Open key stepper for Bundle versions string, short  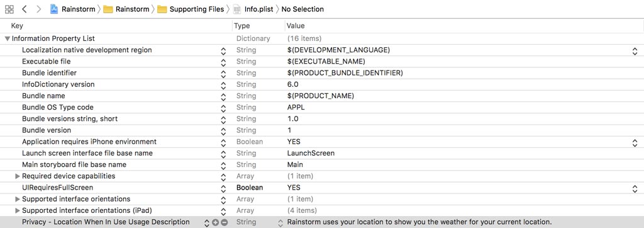point(223,120)
